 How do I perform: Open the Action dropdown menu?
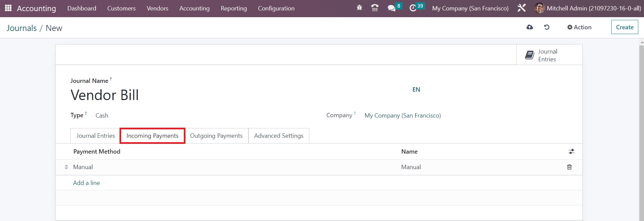coord(579,27)
